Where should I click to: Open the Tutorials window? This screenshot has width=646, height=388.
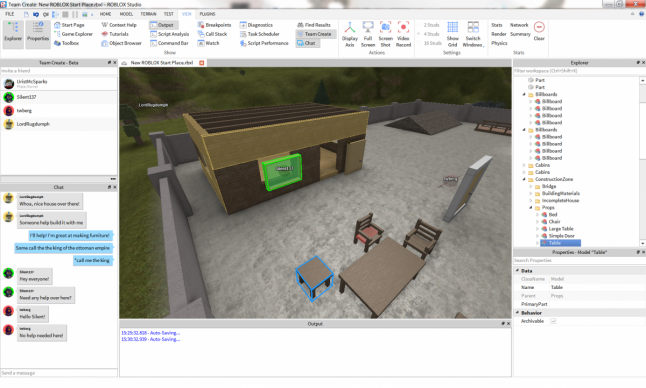pos(115,34)
